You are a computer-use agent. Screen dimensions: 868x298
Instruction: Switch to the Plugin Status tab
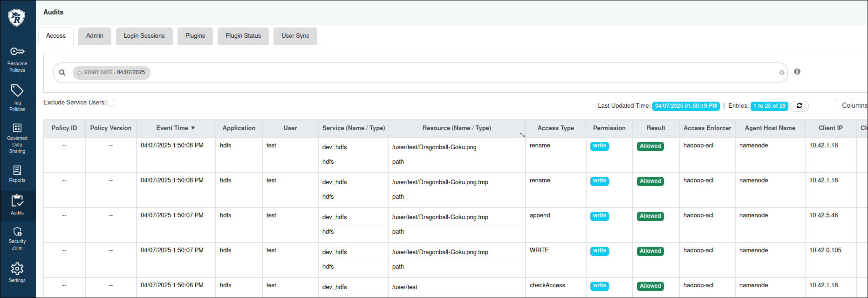tap(243, 36)
